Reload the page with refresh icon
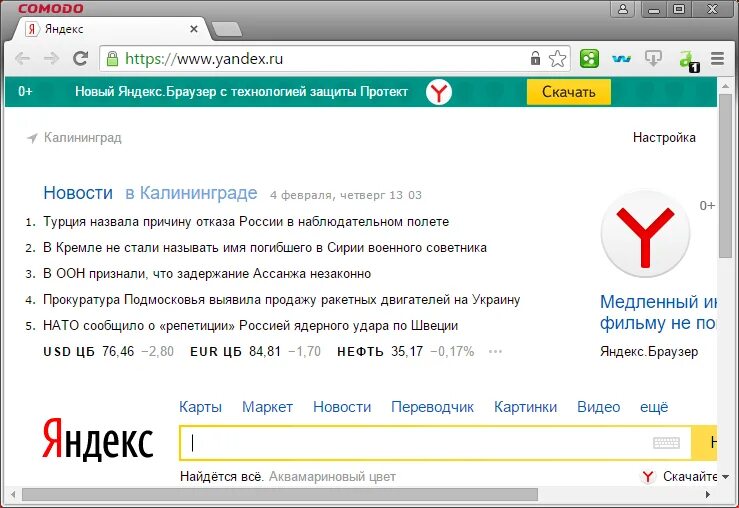Image resolution: width=739 pixels, height=508 pixels. point(81,58)
